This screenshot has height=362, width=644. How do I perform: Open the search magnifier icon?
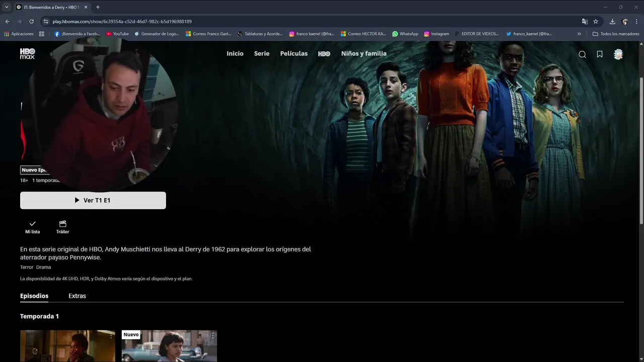point(582,54)
